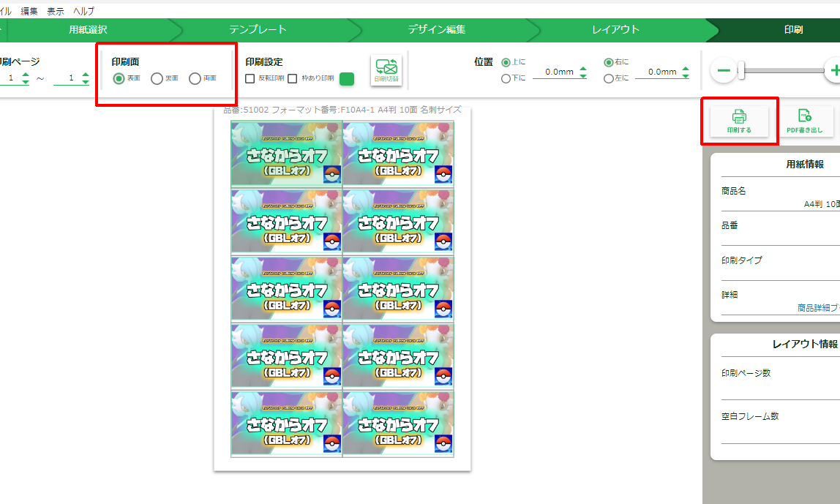Go to the 印刷 step

(x=793, y=30)
